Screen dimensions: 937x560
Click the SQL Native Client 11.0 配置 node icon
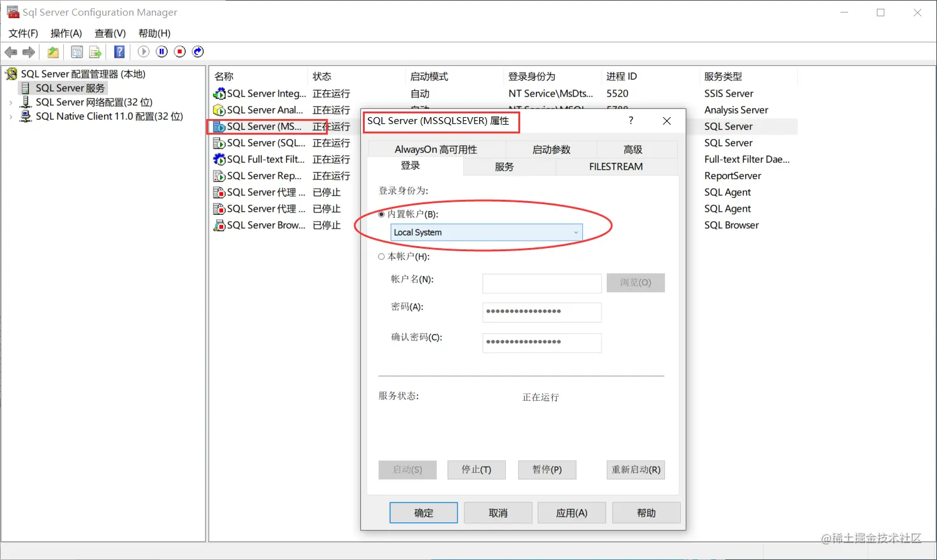pyautogui.click(x=26, y=116)
